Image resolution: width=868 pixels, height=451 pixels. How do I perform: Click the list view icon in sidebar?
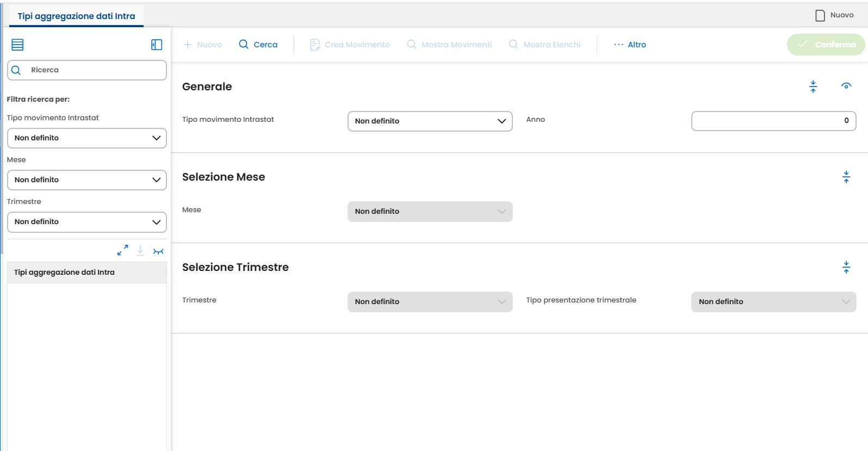tap(17, 45)
